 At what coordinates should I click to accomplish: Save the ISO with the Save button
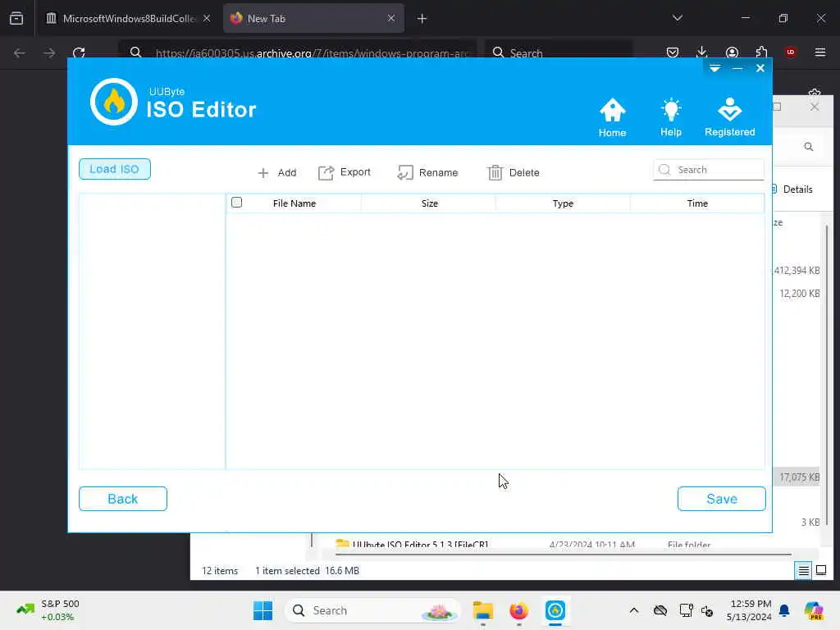tap(722, 499)
